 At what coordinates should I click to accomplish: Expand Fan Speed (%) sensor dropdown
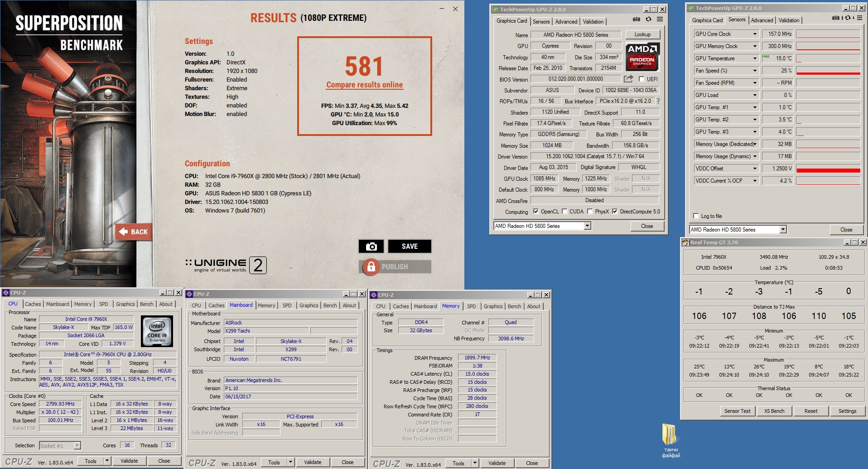[755, 71]
